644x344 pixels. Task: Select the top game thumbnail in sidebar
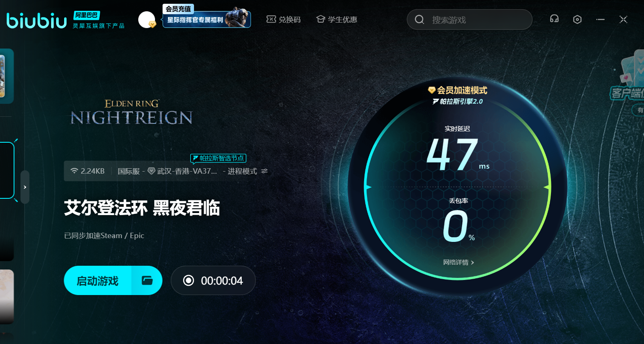pos(6,76)
